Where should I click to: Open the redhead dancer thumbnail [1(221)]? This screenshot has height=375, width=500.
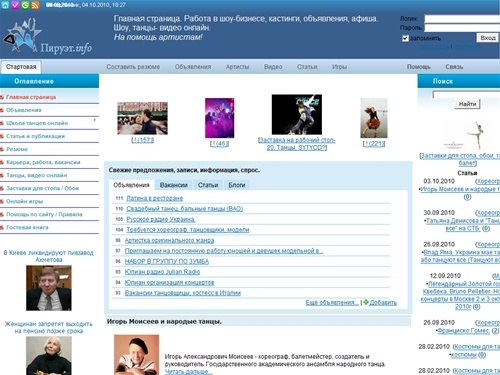(374, 118)
